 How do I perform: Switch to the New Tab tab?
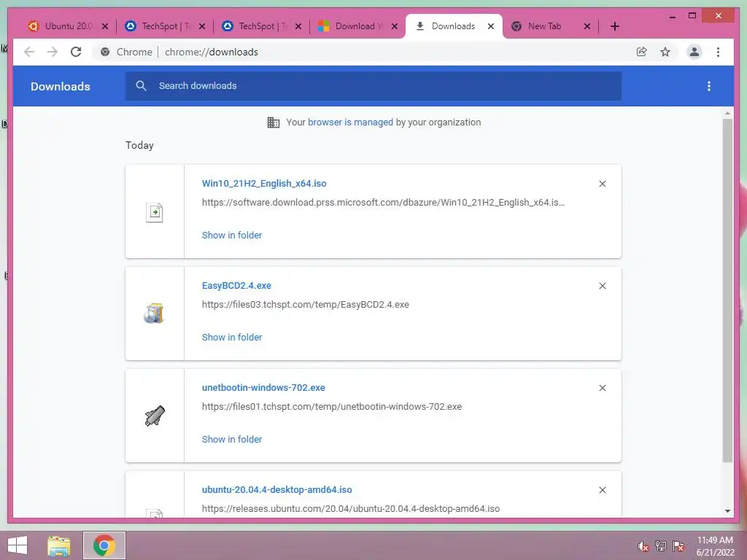coord(544,26)
